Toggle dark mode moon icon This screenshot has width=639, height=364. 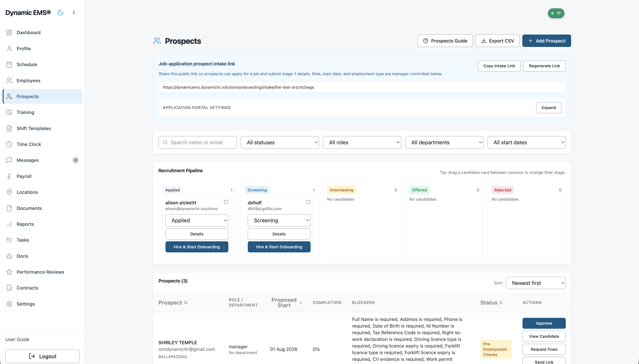click(60, 13)
